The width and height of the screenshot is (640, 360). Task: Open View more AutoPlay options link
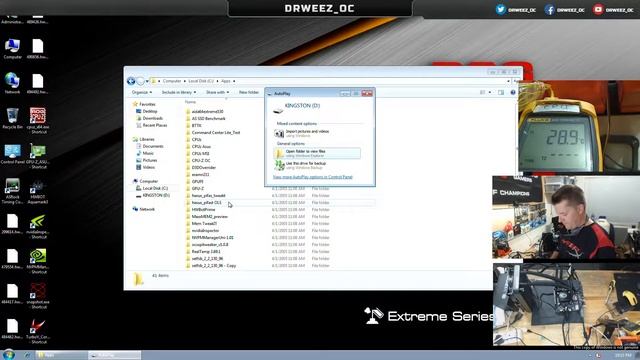click(312, 177)
